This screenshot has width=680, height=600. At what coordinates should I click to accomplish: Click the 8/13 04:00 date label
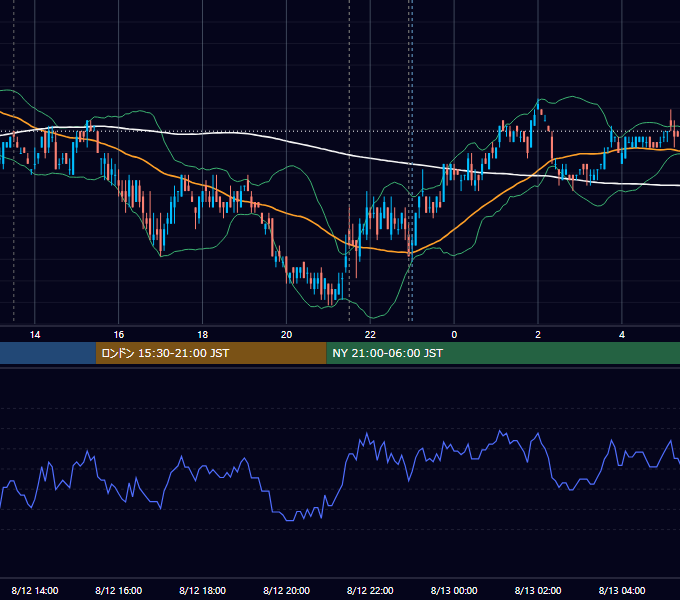tap(622, 590)
